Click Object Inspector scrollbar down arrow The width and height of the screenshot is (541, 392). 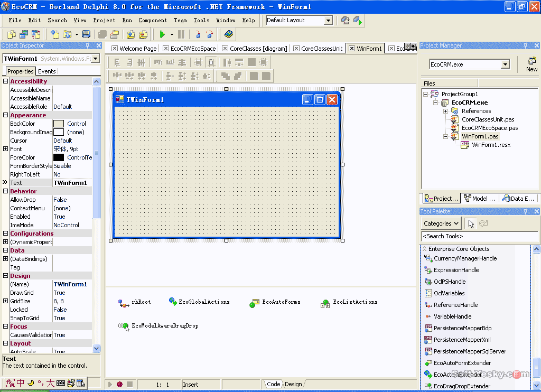96,349
